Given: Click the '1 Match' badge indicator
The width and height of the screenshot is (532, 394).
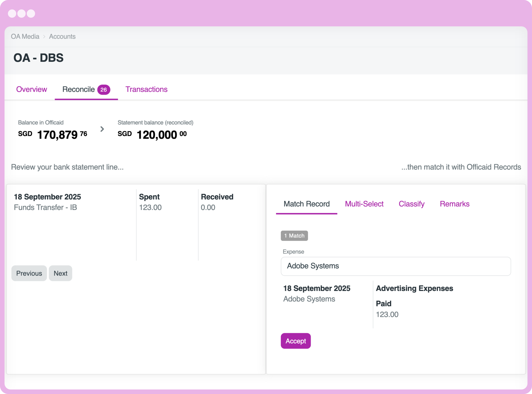Looking at the screenshot, I should (x=294, y=236).
